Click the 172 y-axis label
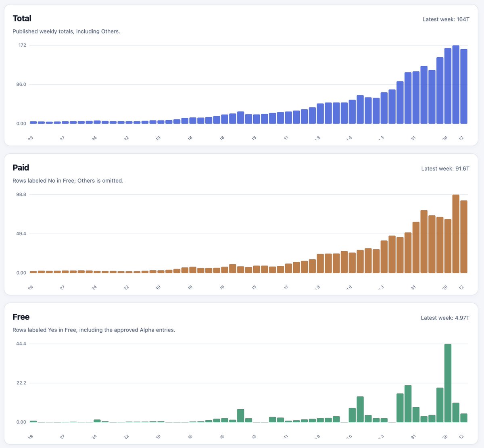 (x=22, y=45)
